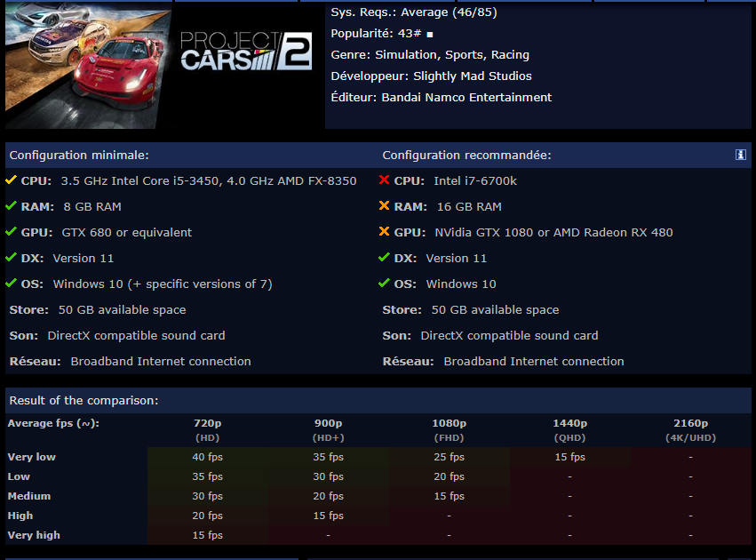This screenshot has height=560, width=756.
Task: Click the Result of the comparison heading
Action: click(x=84, y=400)
